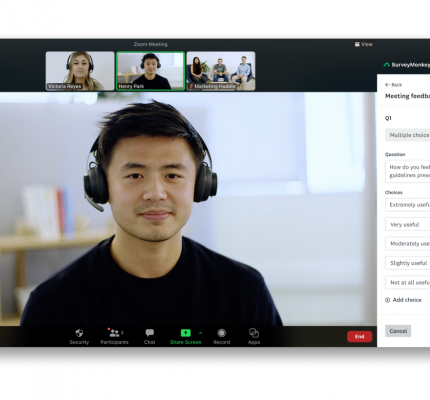Edit the Slightly useful choice field
Screen dimensions: 430x400
click(407, 263)
